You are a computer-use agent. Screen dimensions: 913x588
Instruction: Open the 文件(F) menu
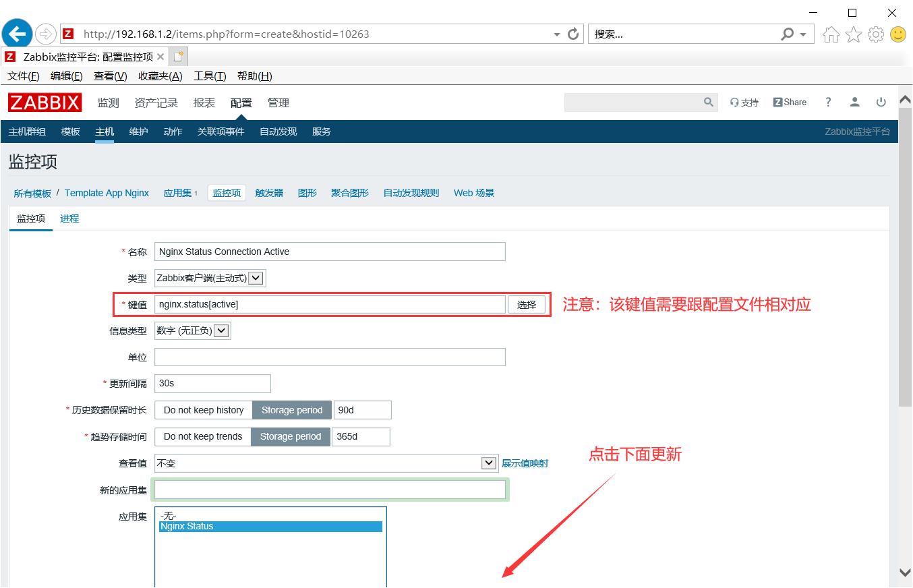coord(24,76)
